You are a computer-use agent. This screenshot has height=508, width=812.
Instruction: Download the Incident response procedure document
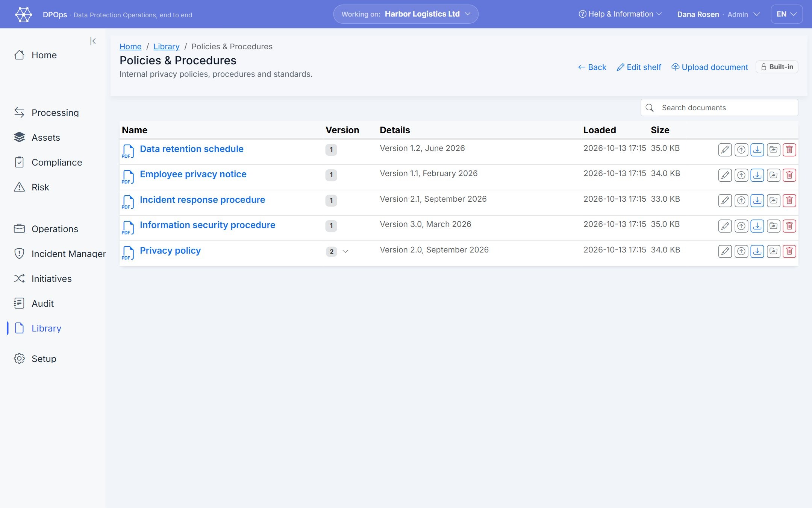point(757,201)
